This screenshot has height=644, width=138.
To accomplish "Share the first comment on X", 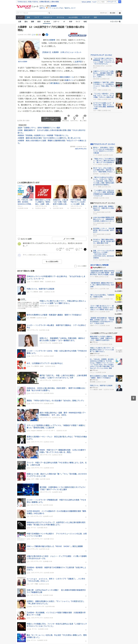I will point(85,249).
